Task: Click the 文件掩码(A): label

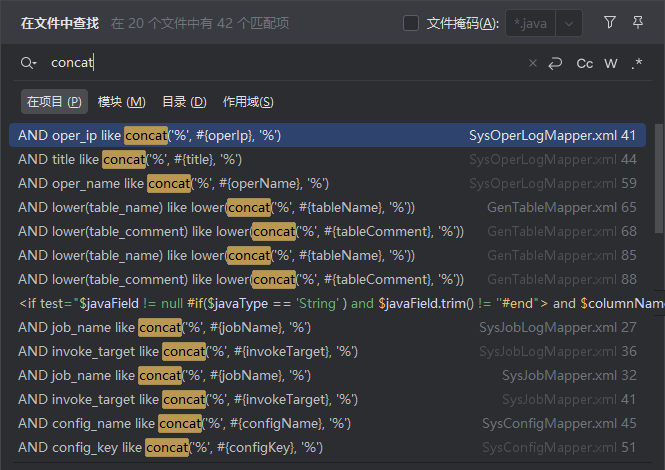Action: point(463,23)
